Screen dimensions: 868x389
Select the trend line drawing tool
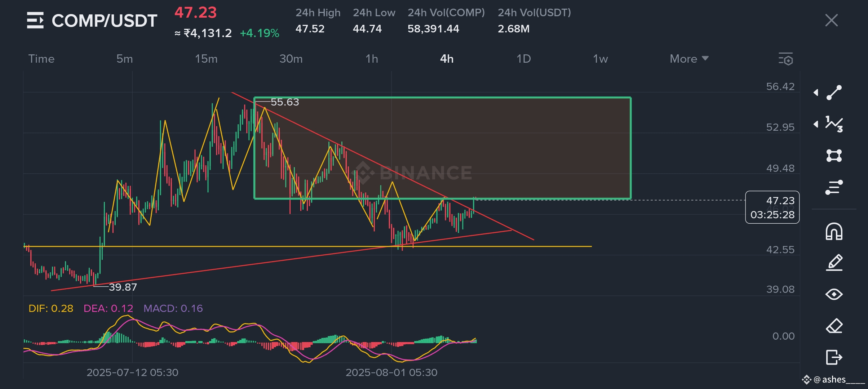tap(834, 93)
